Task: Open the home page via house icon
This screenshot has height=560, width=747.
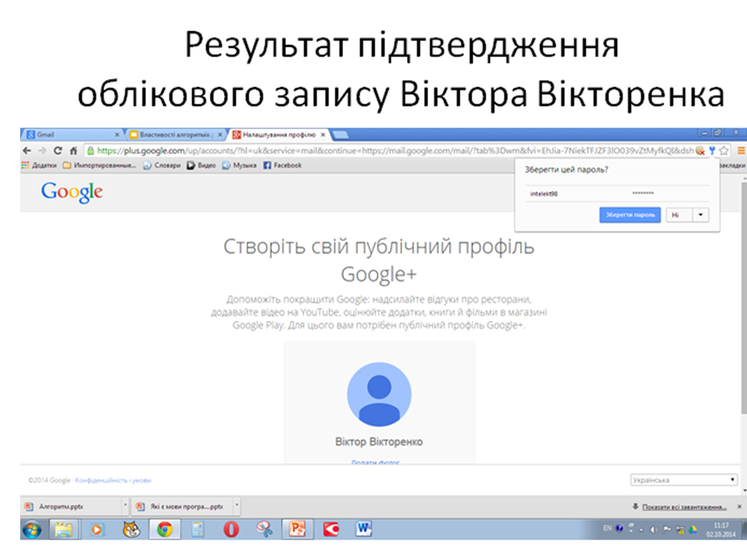Action: point(73,150)
